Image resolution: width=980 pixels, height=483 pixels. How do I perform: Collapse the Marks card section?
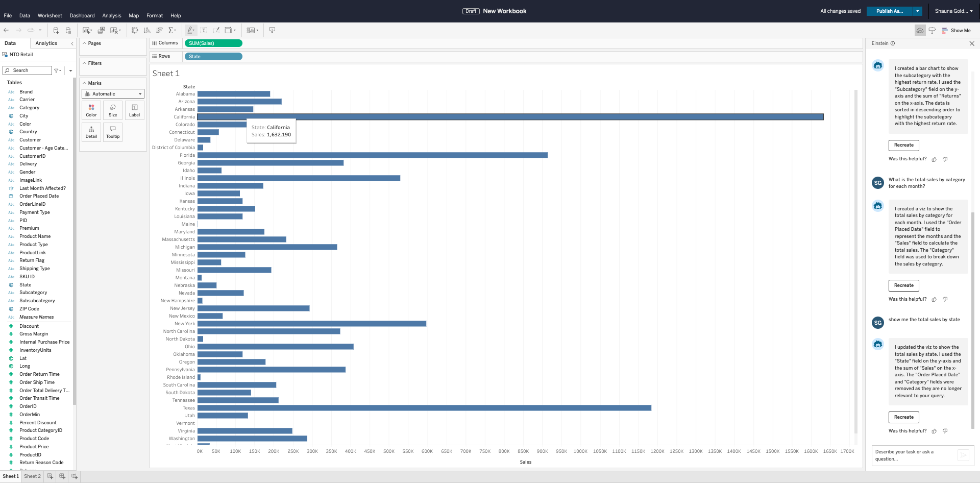85,83
